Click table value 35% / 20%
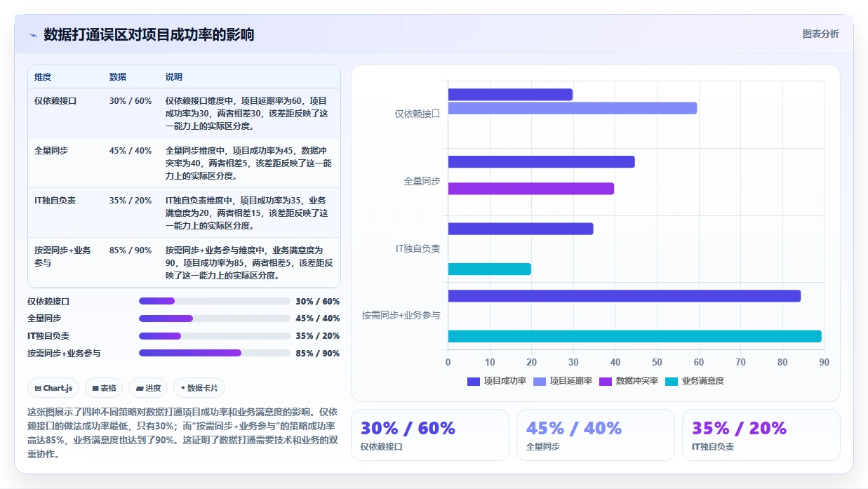 click(131, 201)
